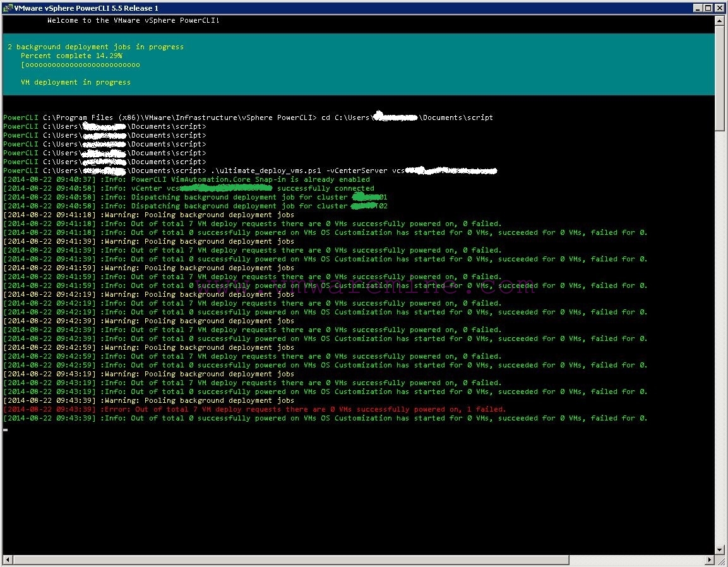This screenshot has height=567, width=728.
Task: Click the 'cd C:\Users' command text
Action: 407,117
